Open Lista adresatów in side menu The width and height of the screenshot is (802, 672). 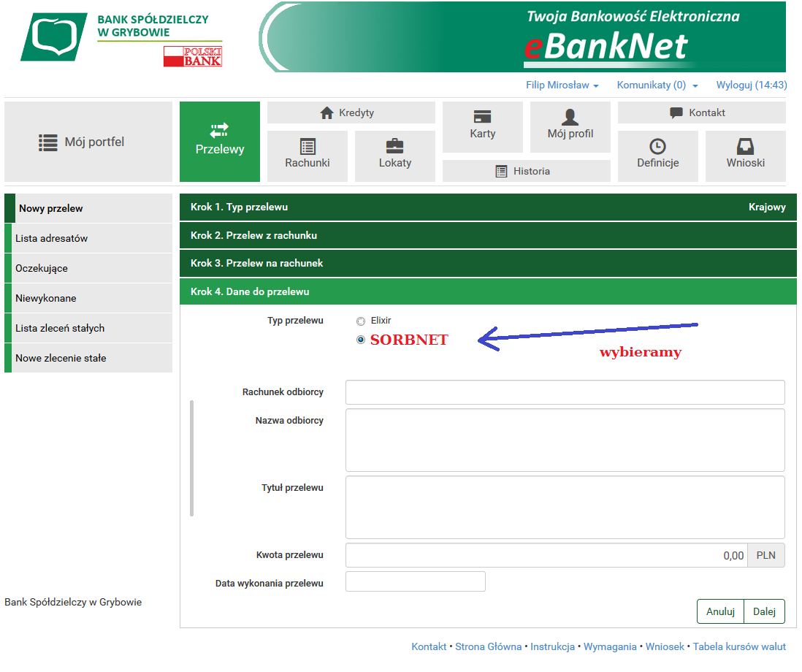pyautogui.click(x=88, y=238)
